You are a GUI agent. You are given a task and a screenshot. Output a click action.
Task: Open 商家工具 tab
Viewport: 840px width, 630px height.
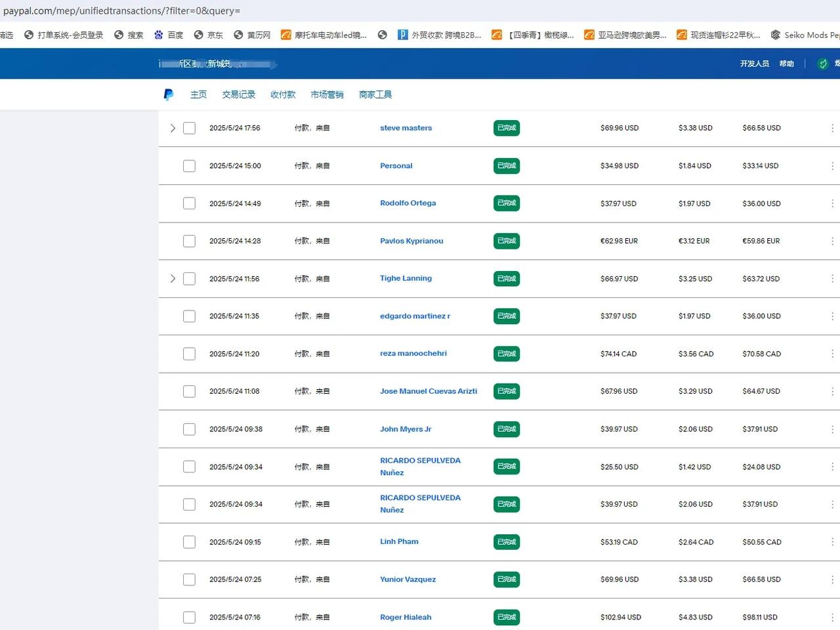[x=375, y=94]
